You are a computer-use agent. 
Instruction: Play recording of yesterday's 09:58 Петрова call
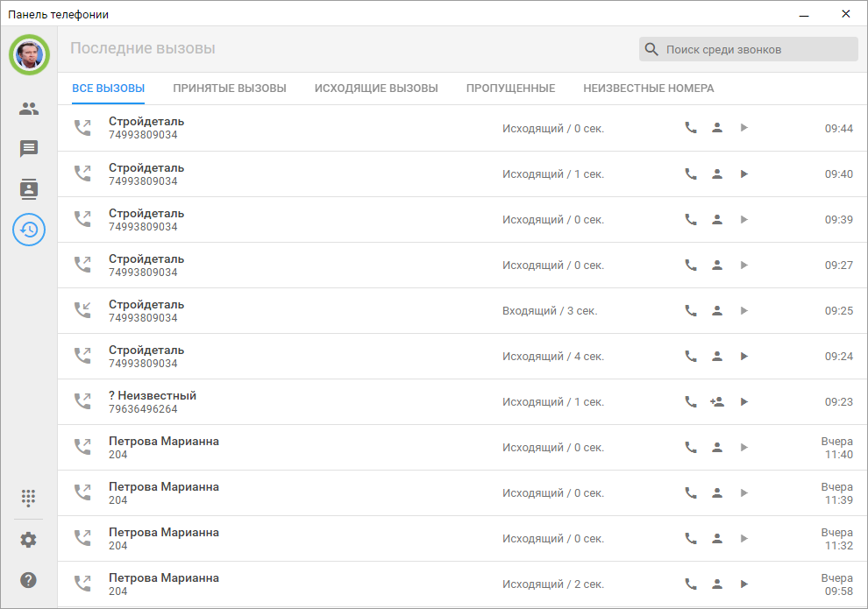(743, 584)
